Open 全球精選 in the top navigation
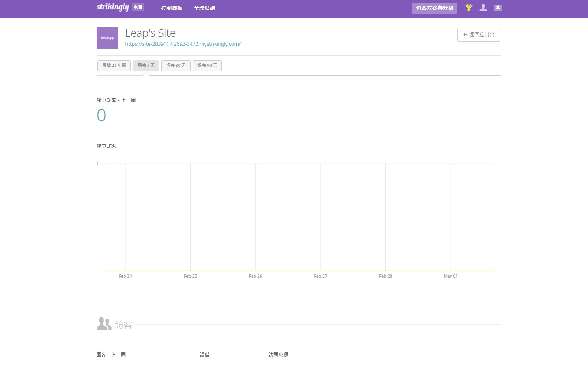588x385 pixels. click(x=204, y=8)
